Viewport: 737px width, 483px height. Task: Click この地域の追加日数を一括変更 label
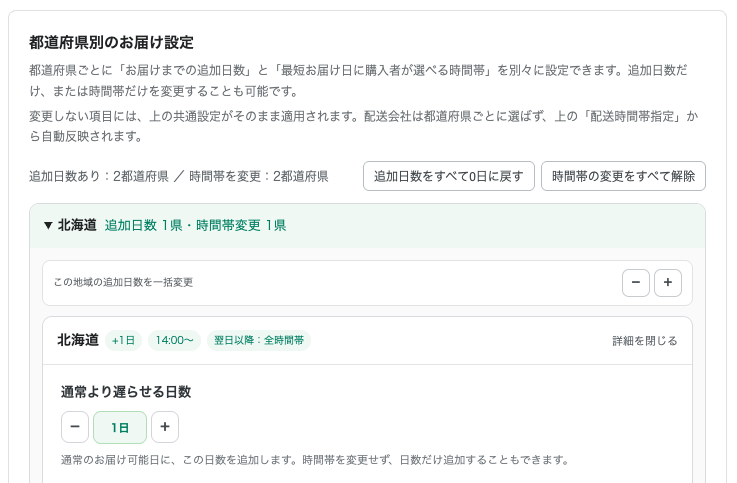click(x=124, y=282)
